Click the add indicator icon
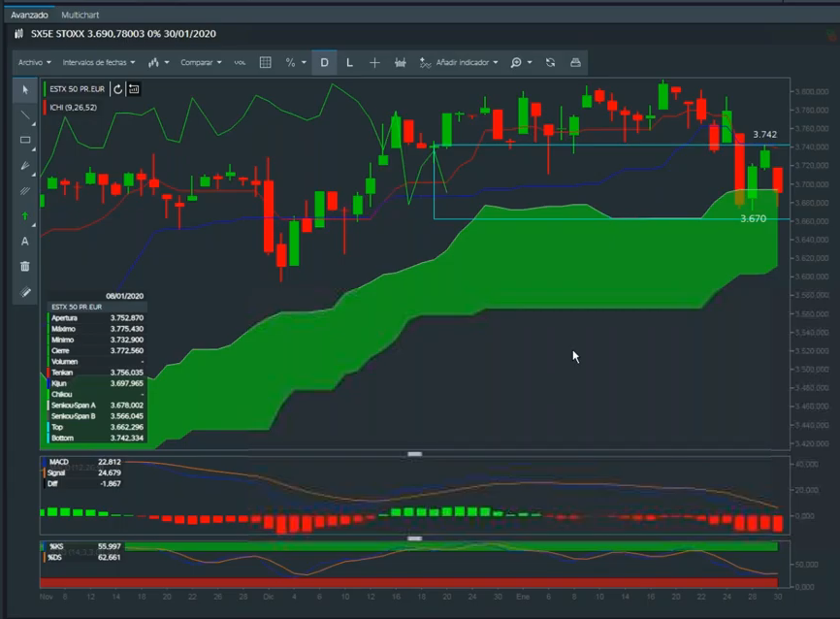The width and height of the screenshot is (840, 619). coord(425,63)
